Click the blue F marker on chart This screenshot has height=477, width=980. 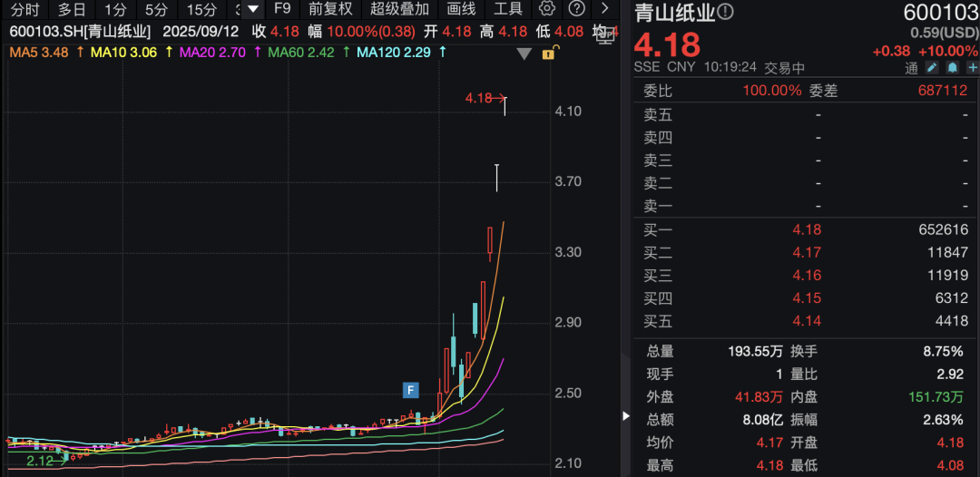411,390
